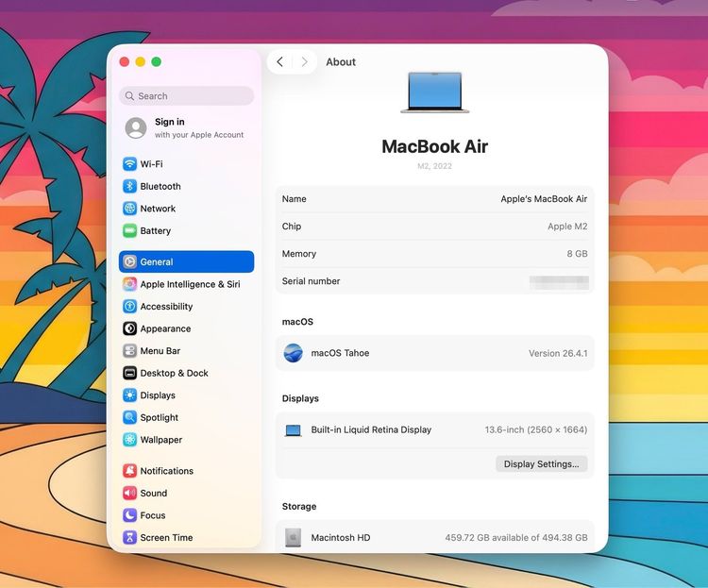Click the Built-in Liquid Retina Display laptop icon
Viewport: 708px width, 588px height.
point(293,430)
